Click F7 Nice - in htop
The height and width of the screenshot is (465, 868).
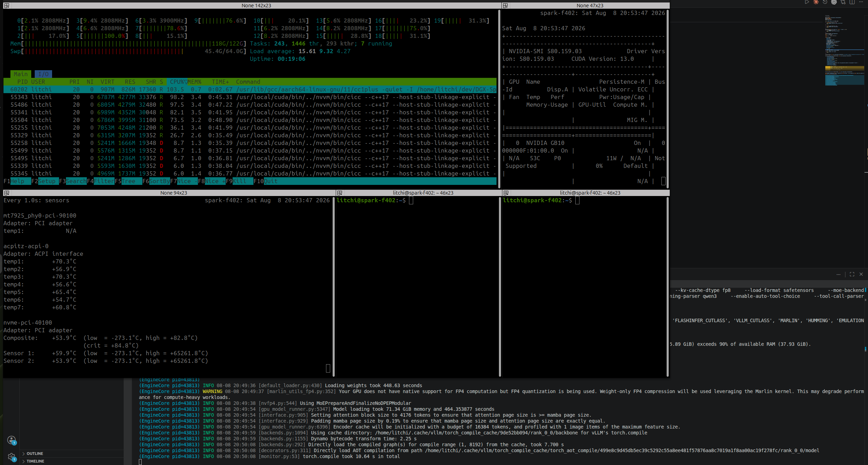[x=184, y=181]
